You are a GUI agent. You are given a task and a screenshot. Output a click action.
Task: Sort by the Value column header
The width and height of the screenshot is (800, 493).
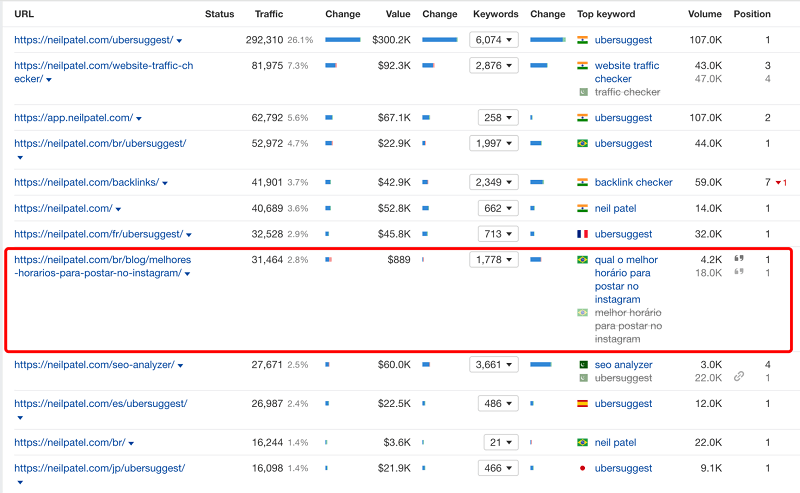pyautogui.click(x=398, y=14)
